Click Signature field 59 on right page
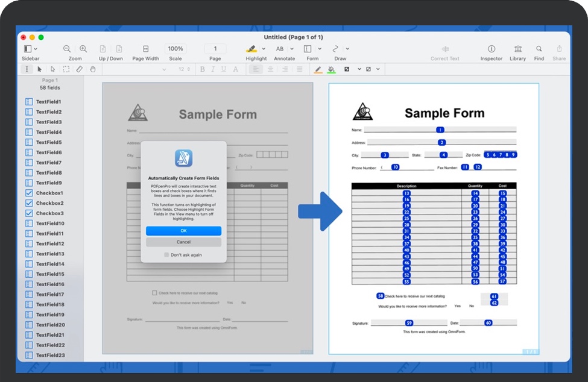The width and height of the screenshot is (588, 382). [x=409, y=323]
